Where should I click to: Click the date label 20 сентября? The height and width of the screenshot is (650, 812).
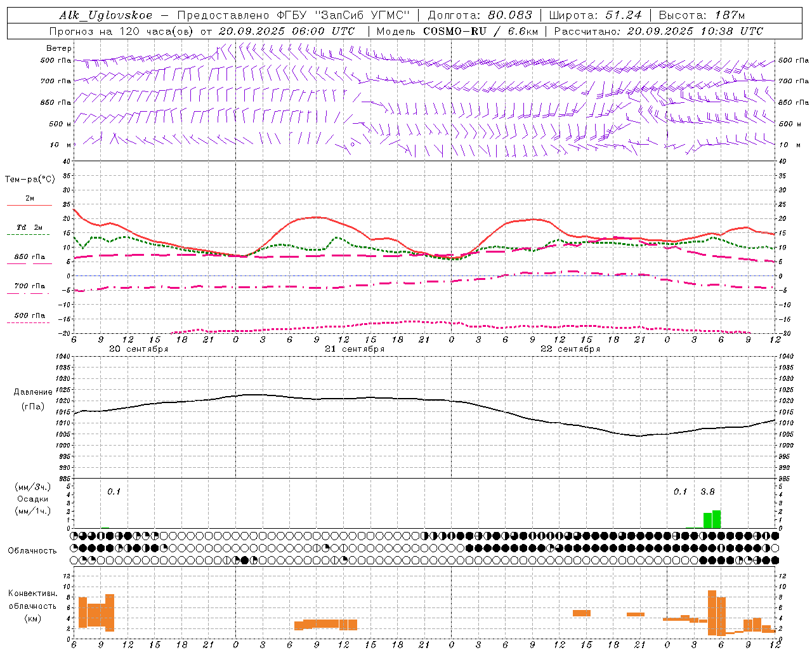click(138, 349)
